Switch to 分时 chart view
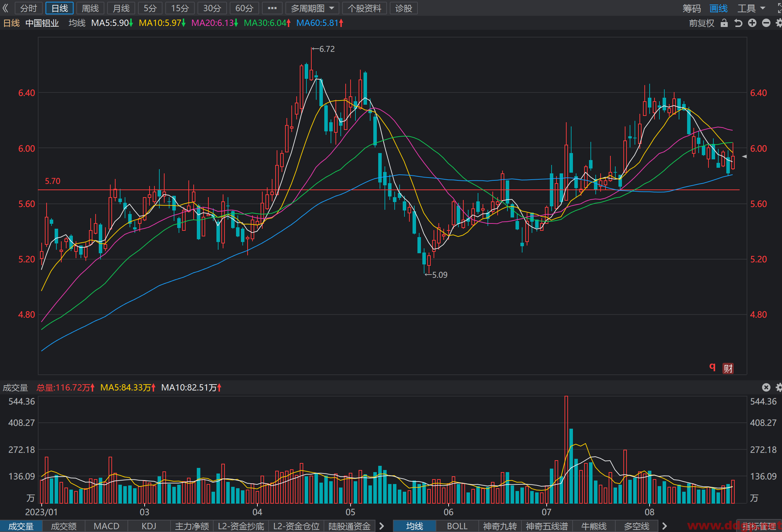The width and height of the screenshot is (782, 532). [x=29, y=8]
